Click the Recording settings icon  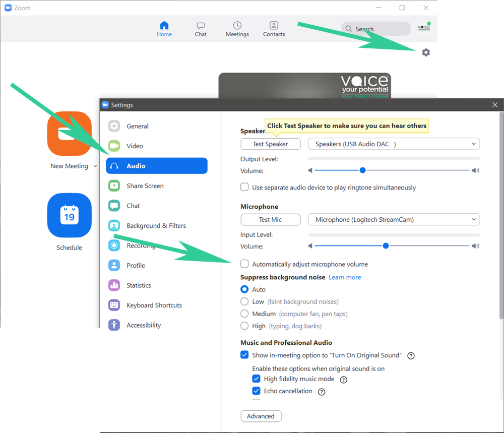[114, 245]
